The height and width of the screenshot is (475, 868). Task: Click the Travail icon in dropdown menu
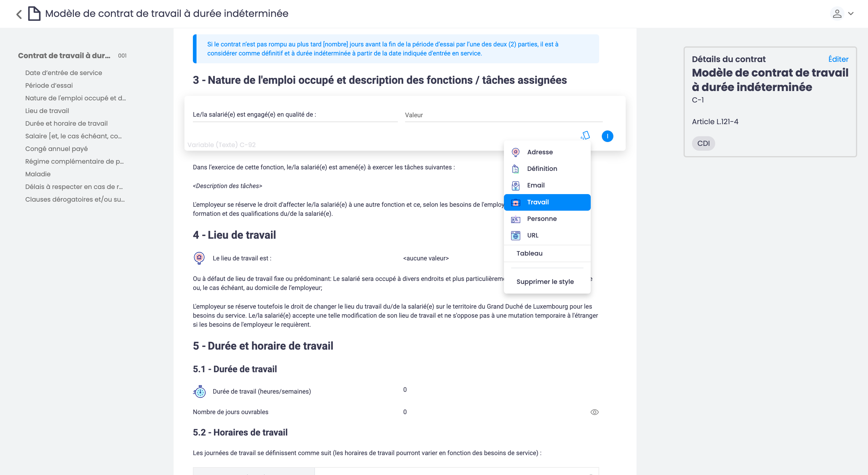pyautogui.click(x=515, y=202)
